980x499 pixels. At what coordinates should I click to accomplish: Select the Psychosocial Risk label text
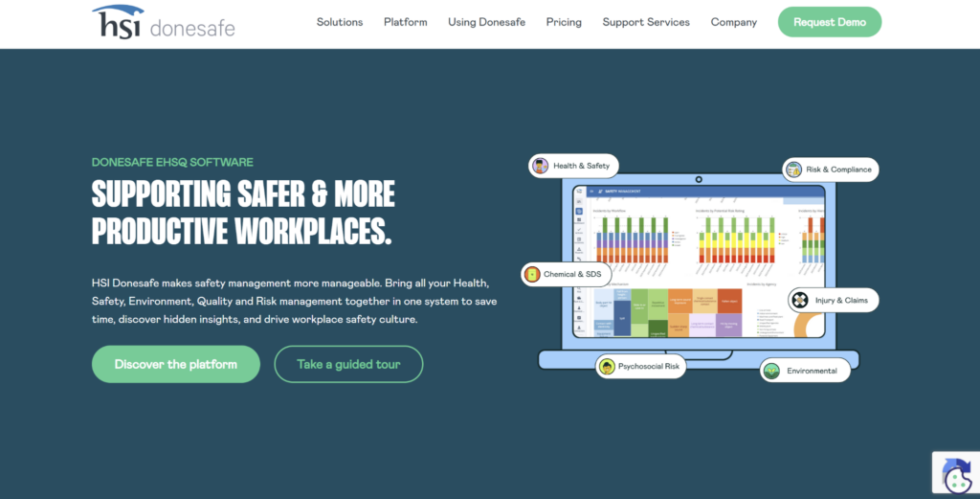[x=648, y=367]
